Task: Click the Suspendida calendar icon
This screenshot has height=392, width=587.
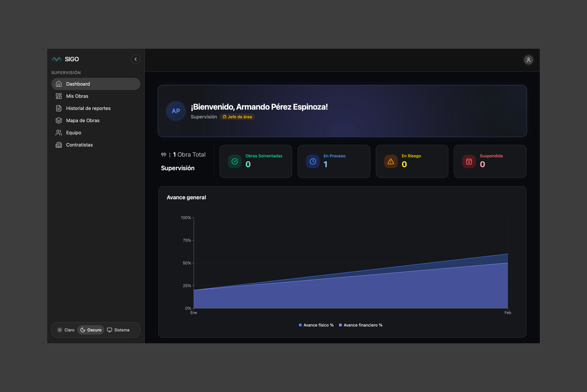Action: 469,162
